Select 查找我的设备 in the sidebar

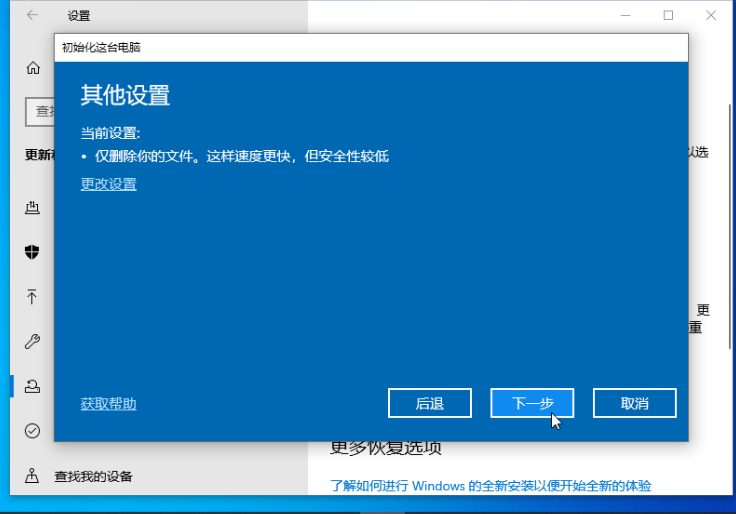[93, 476]
